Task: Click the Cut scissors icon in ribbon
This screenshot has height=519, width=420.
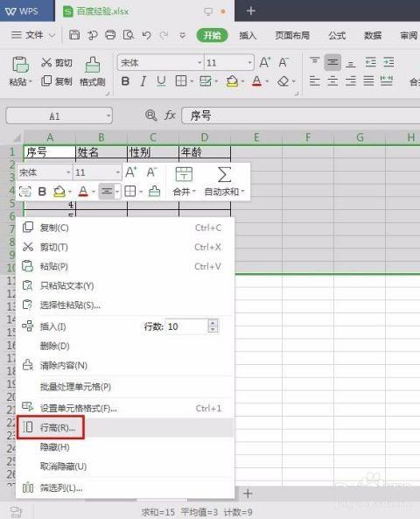Action: 46,62
